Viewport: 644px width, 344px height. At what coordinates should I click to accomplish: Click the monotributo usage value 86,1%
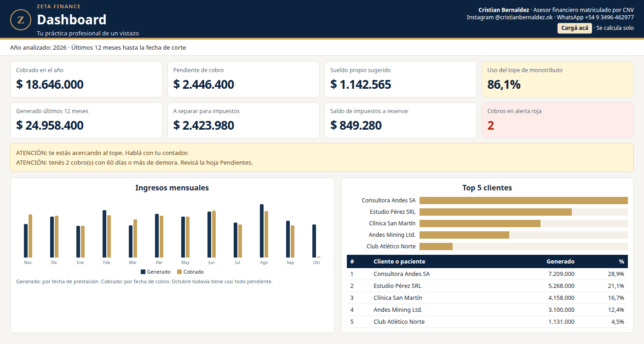[504, 85]
